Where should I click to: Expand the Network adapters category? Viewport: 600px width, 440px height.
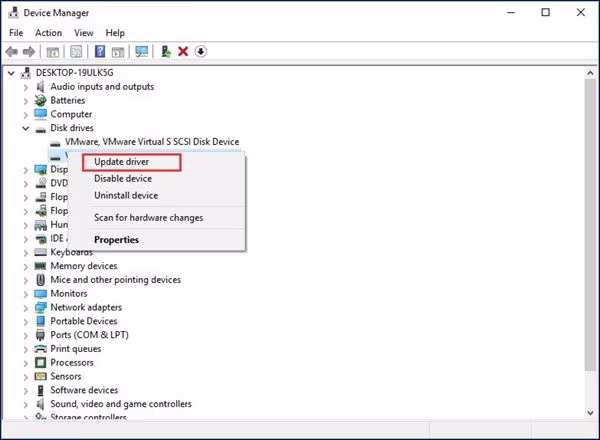click(x=26, y=308)
